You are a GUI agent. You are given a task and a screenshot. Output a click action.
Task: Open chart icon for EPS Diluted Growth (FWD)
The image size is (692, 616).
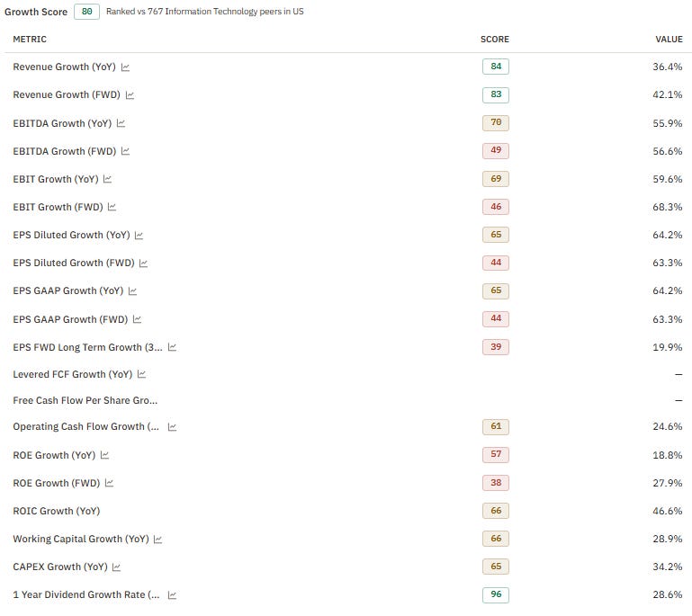143,263
